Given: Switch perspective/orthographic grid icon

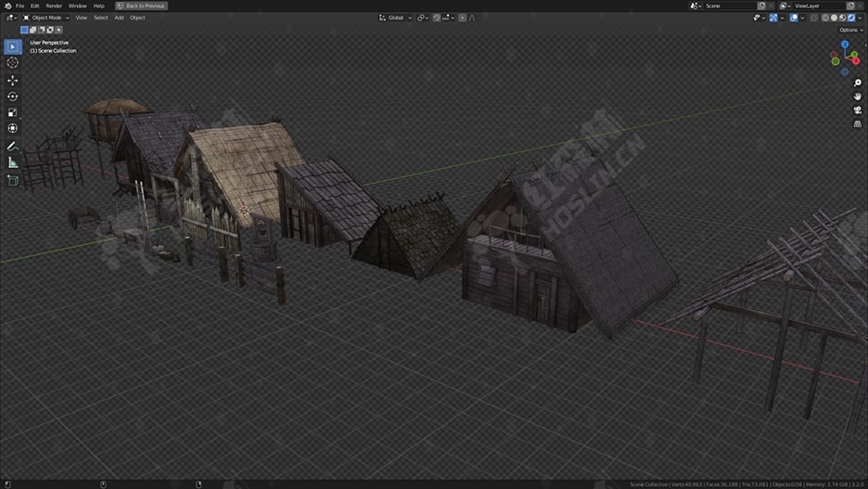Looking at the screenshot, I should pyautogui.click(x=858, y=124).
